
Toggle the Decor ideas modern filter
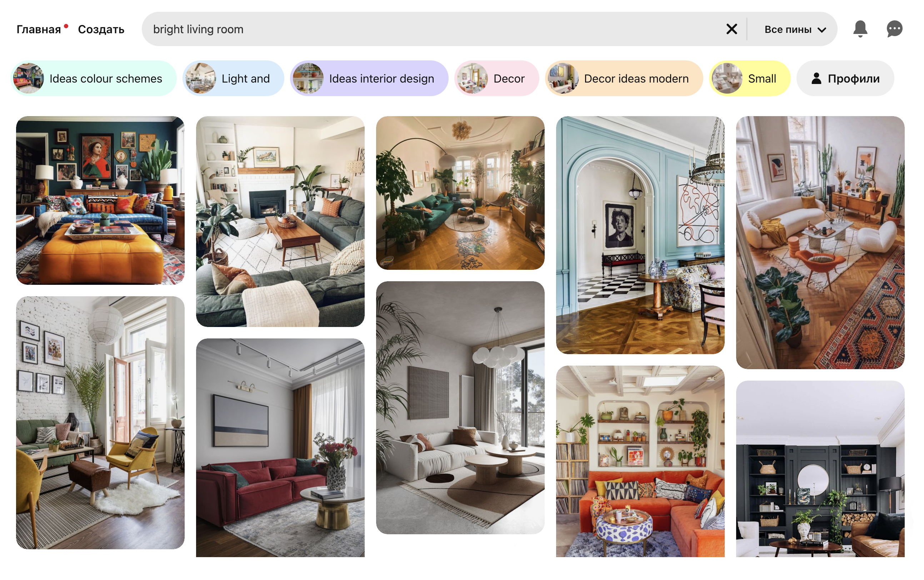click(x=634, y=78)
